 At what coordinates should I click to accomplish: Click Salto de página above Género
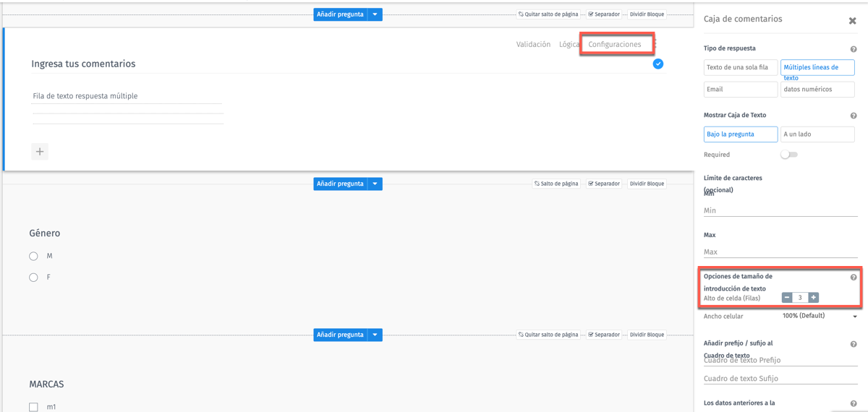[556, 184]
